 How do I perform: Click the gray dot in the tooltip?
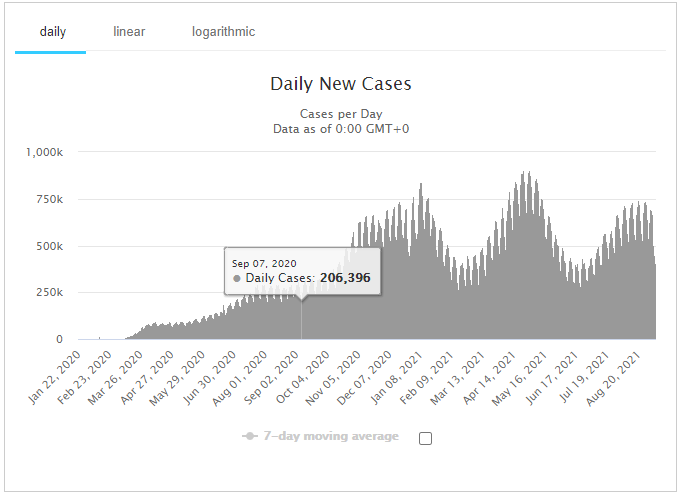(x=237, y=277)
